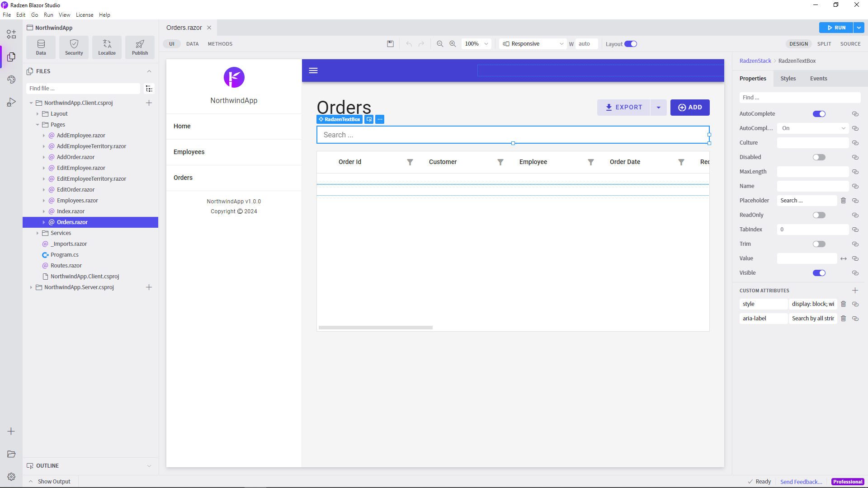Click the Publish icon
This screenshot has height=488, width=868.
point(140,47)
